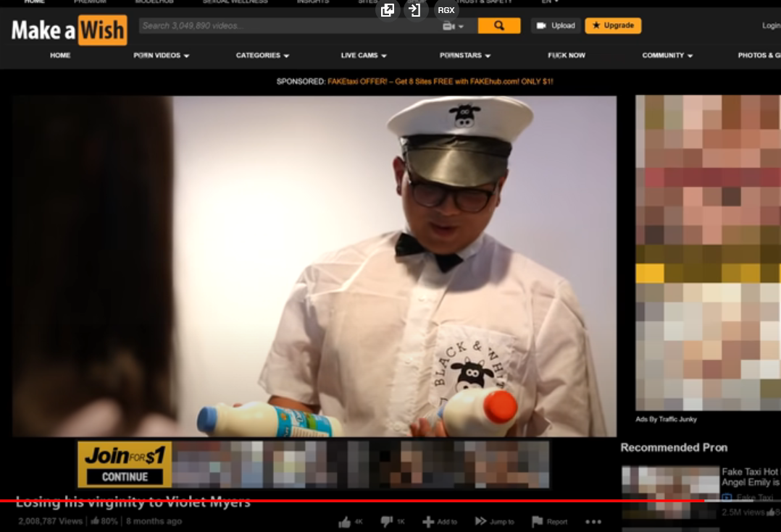
Task: Click the pop-out window overlay icon
Action: tap(388, 10)
